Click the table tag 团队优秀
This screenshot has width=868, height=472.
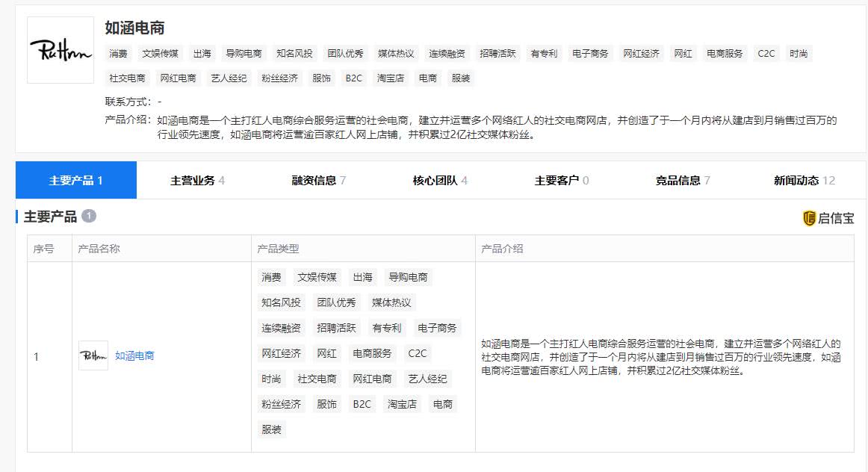tap(336, 302)
